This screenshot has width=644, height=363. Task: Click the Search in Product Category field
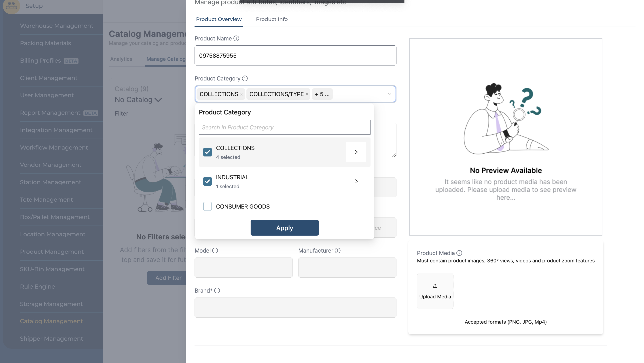(x=284, y=127)
